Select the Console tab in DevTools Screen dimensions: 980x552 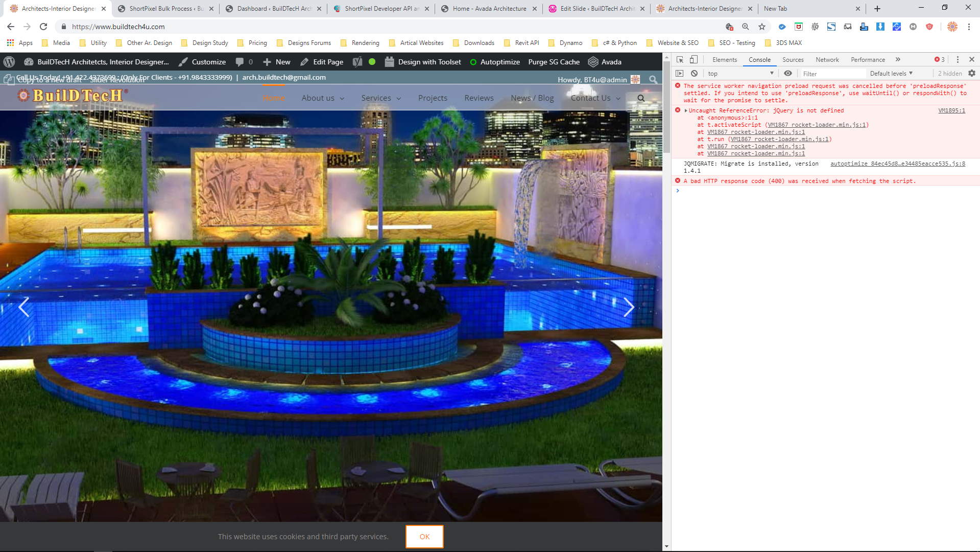pyautogui.click(x=759, y=60)
